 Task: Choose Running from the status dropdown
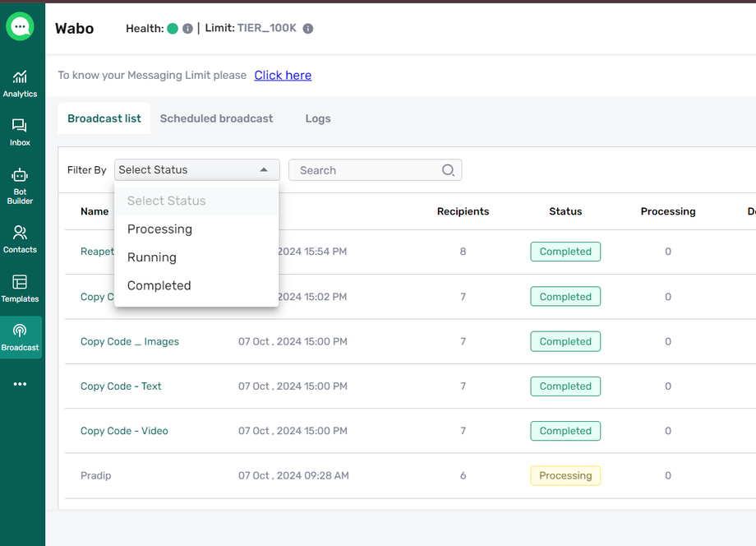(x=152, y=257)
